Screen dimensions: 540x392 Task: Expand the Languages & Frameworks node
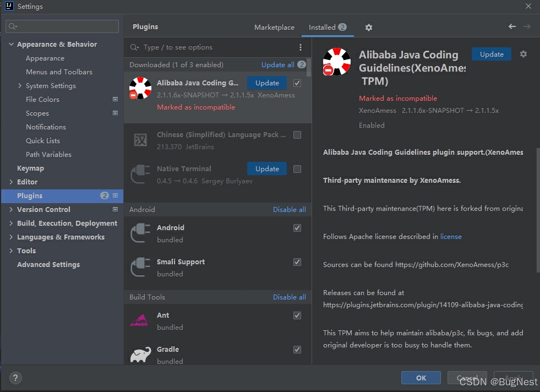click(x=11, y=237)
